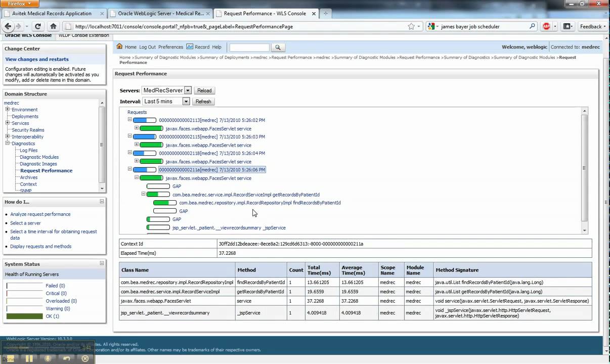Click the Refresh button
610x364 pixels.
pos(203,102)
